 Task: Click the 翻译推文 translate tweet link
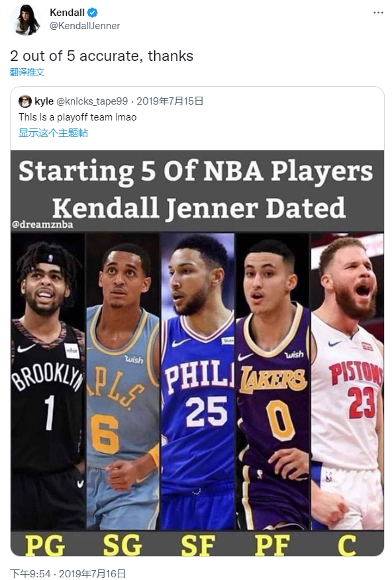pyautogui.click(x=27, y=72)
